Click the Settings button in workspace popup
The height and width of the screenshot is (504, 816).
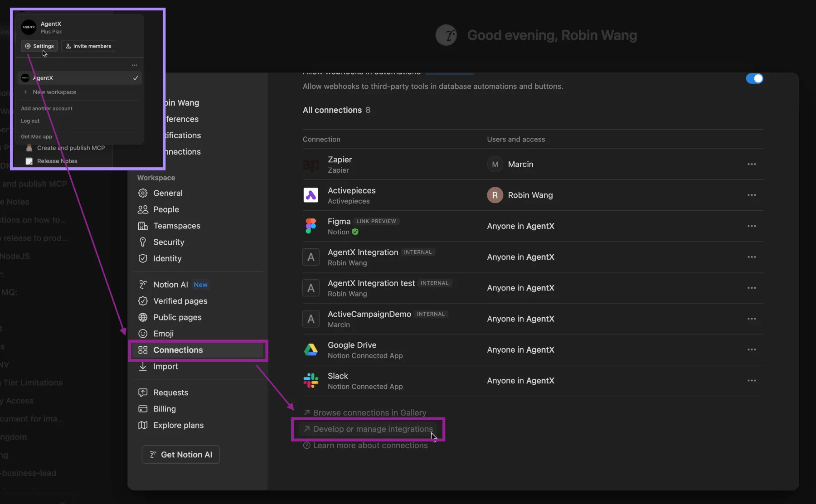click(39, 46)
